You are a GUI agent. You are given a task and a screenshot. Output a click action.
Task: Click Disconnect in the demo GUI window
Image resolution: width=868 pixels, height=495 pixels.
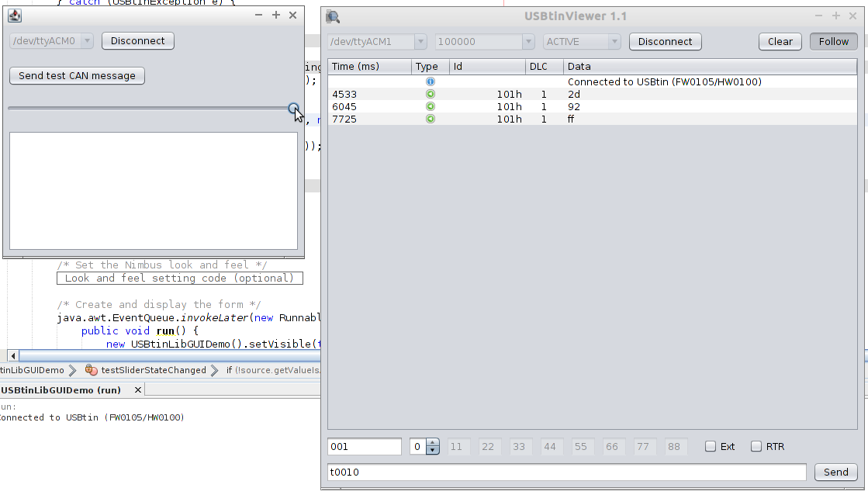click(138, 41)
